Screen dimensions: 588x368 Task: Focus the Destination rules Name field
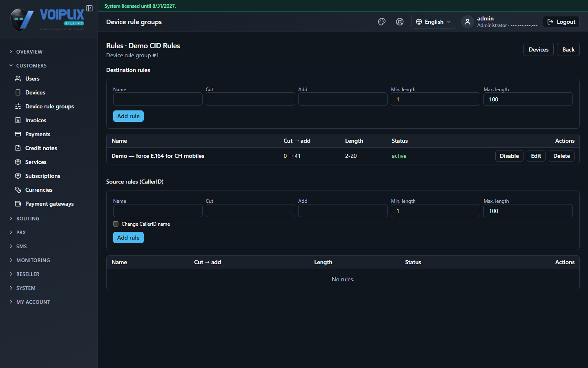[x=158, y=99]
